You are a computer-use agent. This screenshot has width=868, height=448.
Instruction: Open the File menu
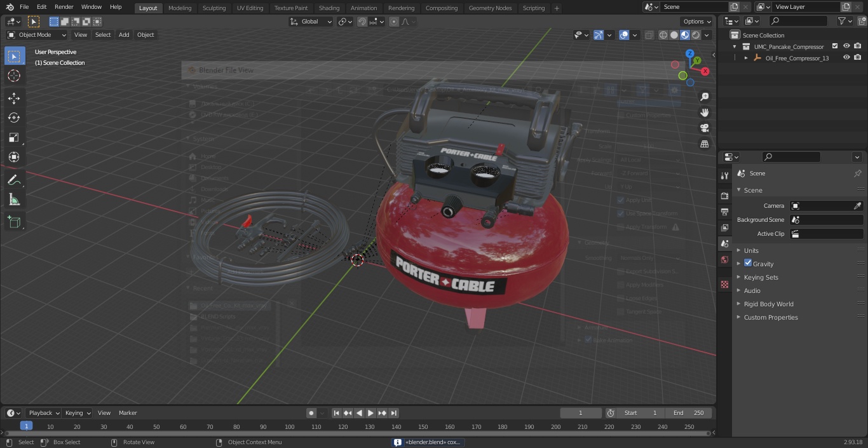tap(24, 7)
